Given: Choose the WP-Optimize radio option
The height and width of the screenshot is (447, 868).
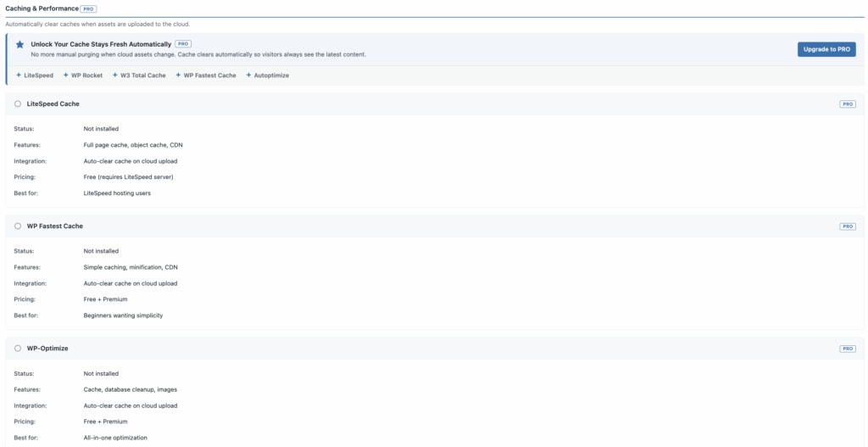Looking at the screenshot, I should (x=18, y=349).
